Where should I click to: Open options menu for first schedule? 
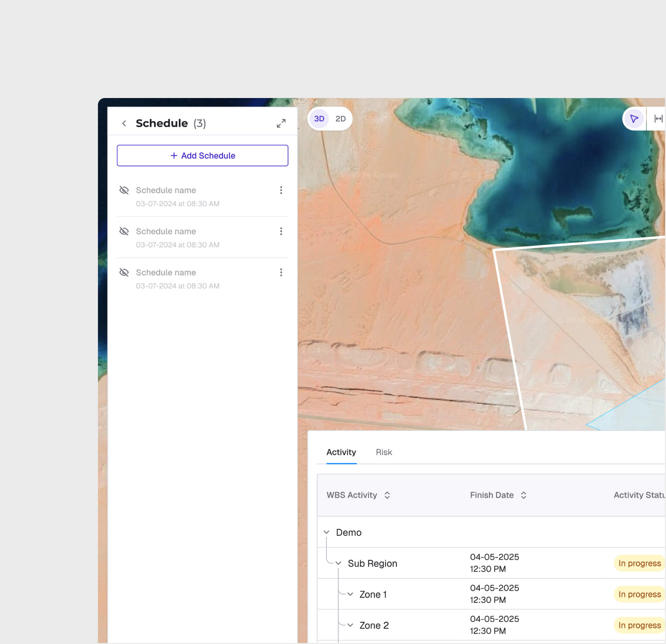pyautogui.click(x=281, y=190)
